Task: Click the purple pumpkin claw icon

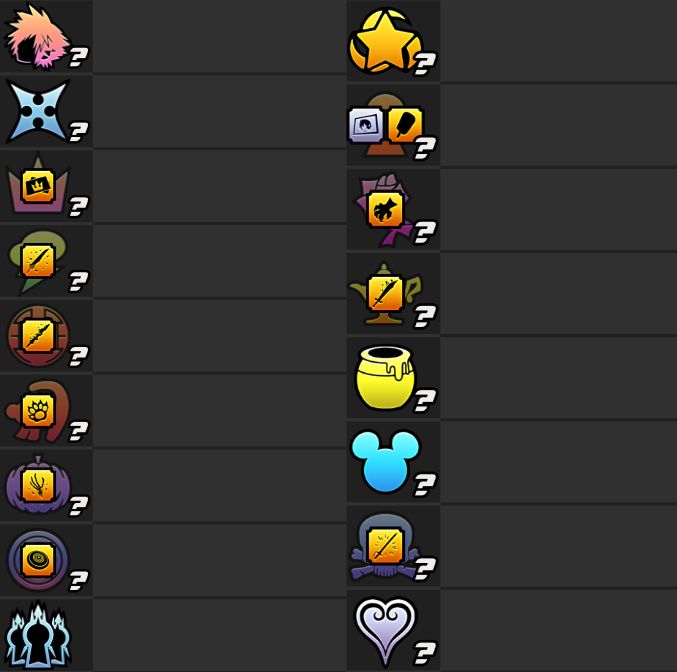Action: point(38,485)
